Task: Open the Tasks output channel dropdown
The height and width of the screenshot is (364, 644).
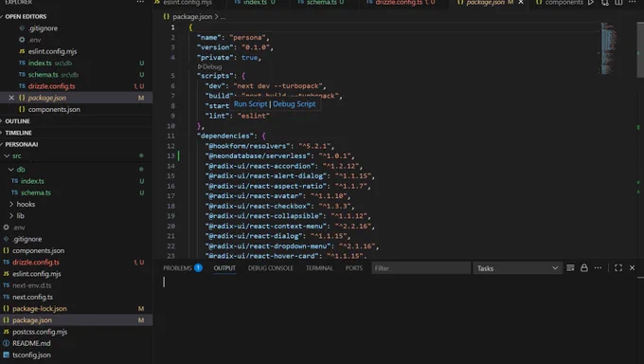Action: point(517,268)
